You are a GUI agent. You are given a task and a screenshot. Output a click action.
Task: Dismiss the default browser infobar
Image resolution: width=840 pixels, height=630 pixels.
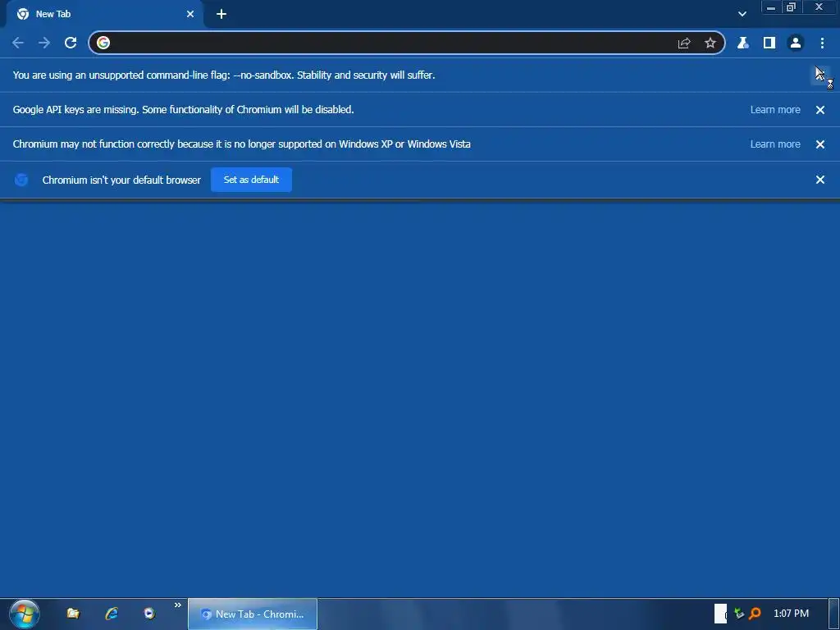[820, 180]
